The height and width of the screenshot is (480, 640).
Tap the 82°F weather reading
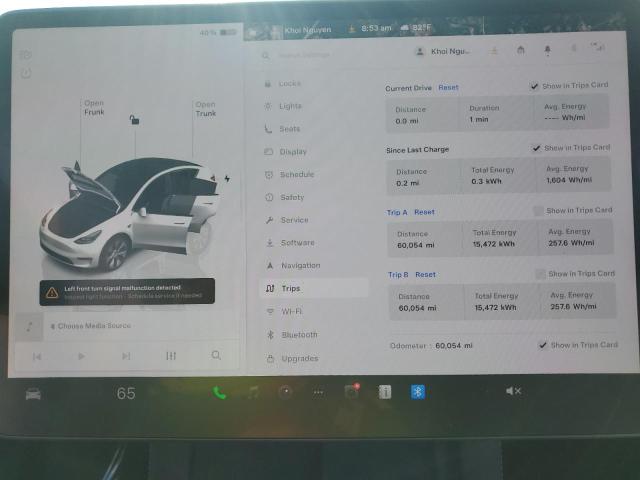421,28
